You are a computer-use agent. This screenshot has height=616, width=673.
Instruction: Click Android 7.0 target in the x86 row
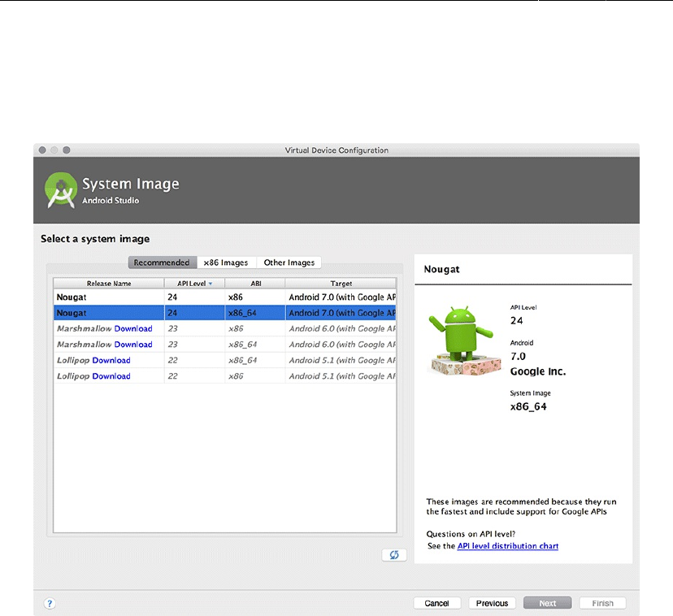[x=341, y=297]
